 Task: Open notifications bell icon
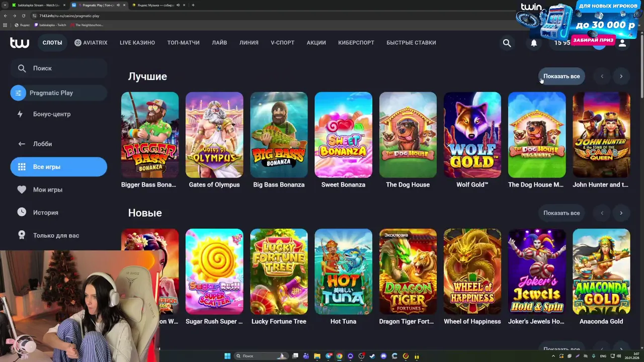534,43
